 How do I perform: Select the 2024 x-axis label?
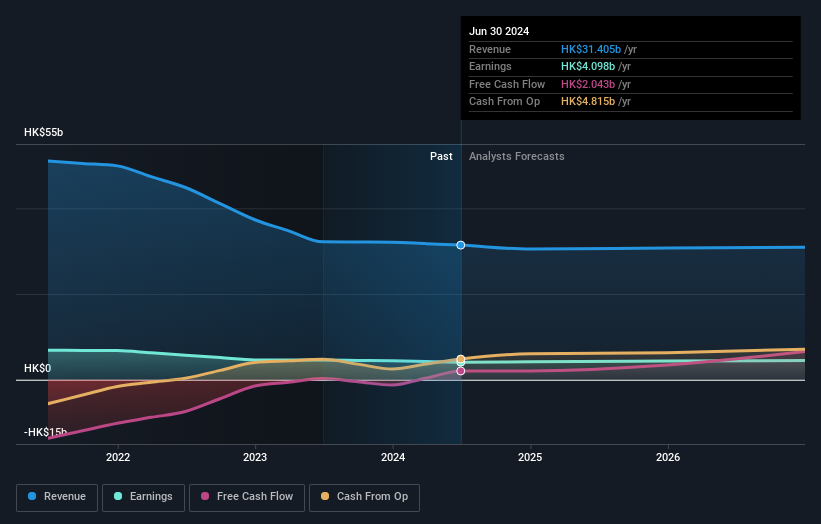pyautogui.click(x=393, y=457)
